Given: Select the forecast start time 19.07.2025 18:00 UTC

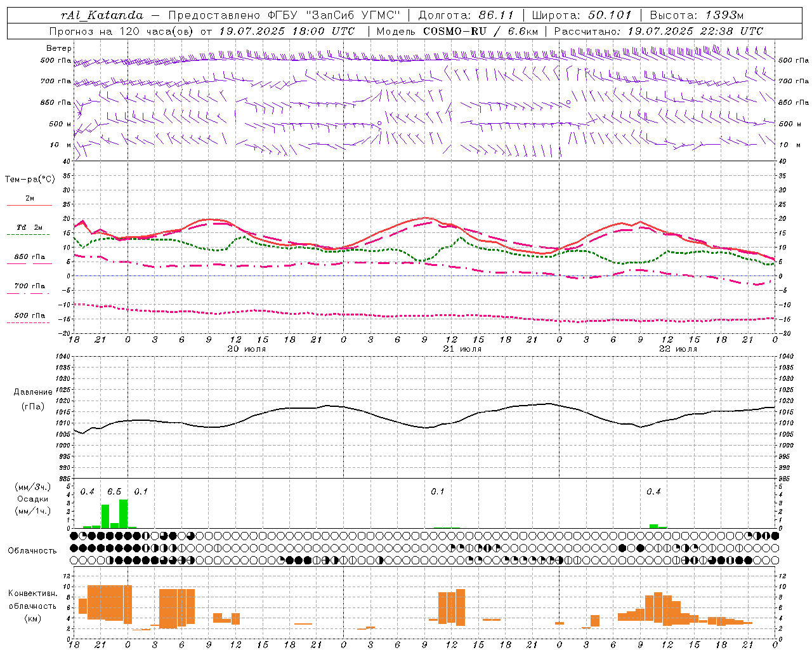Looking at the screenshot, I should [x=287, y=31].
